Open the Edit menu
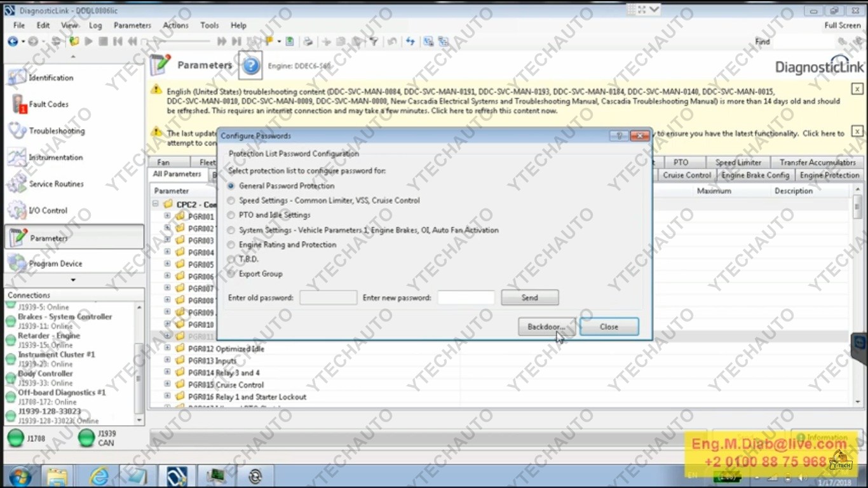This screenshot has width=868, height=488. pos(43,25)
